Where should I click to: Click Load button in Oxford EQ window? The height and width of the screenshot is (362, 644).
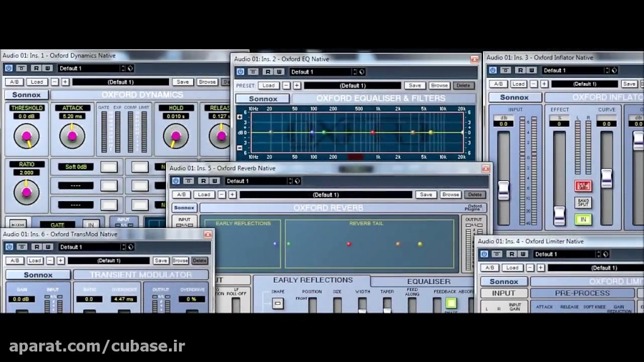(268, 86)
